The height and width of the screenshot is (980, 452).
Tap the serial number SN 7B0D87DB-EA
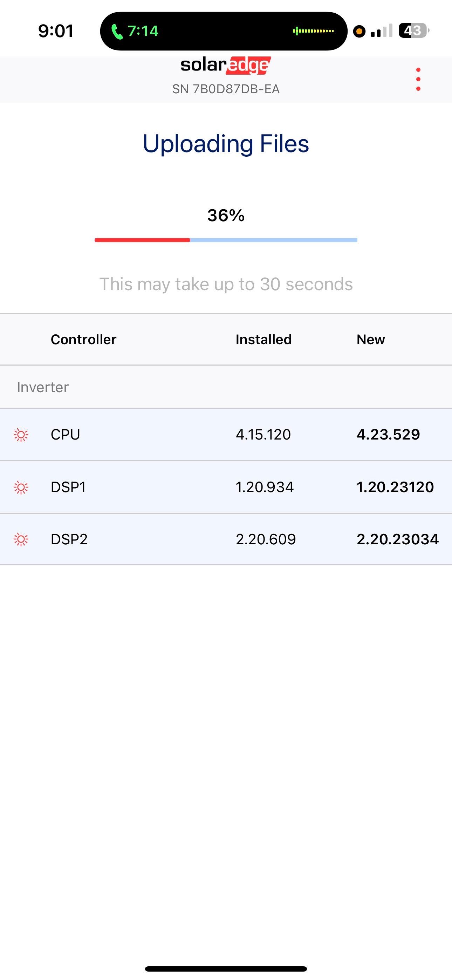click(x=226, y=89)
